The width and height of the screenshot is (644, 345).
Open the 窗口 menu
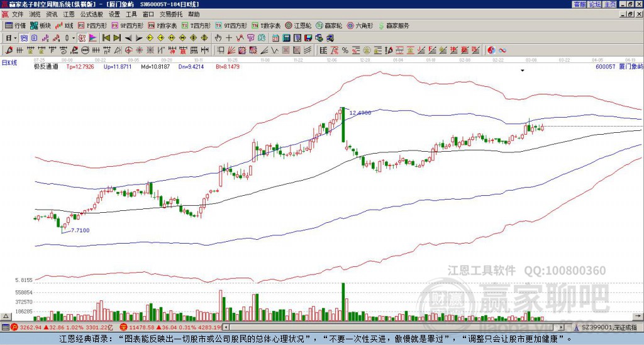[148, 14]
